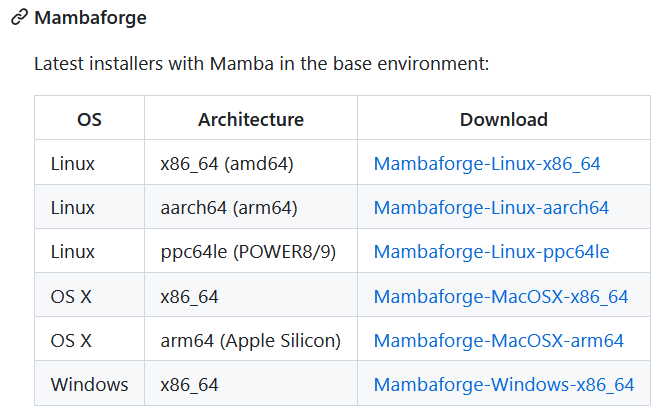Select the aarch64 (arm64) table cell

point(229,208)
